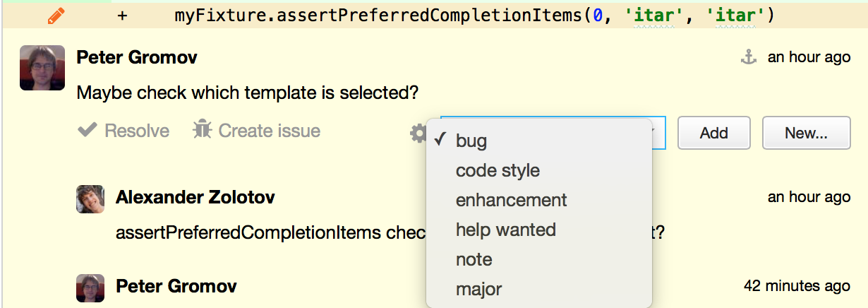Click the Resolve link text
The image size is (868, 308).
pyautogui.click(x=137, y=131)
